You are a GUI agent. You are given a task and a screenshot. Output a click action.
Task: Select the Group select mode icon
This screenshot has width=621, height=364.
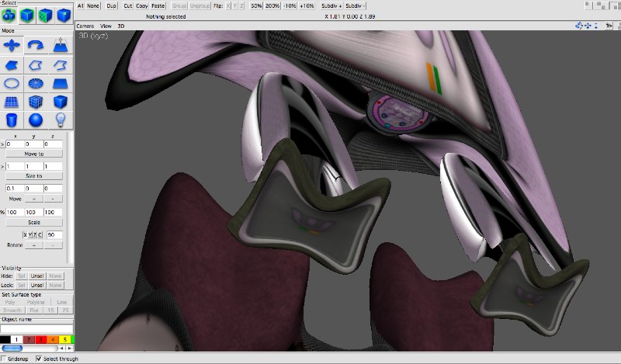coord(9,15)
